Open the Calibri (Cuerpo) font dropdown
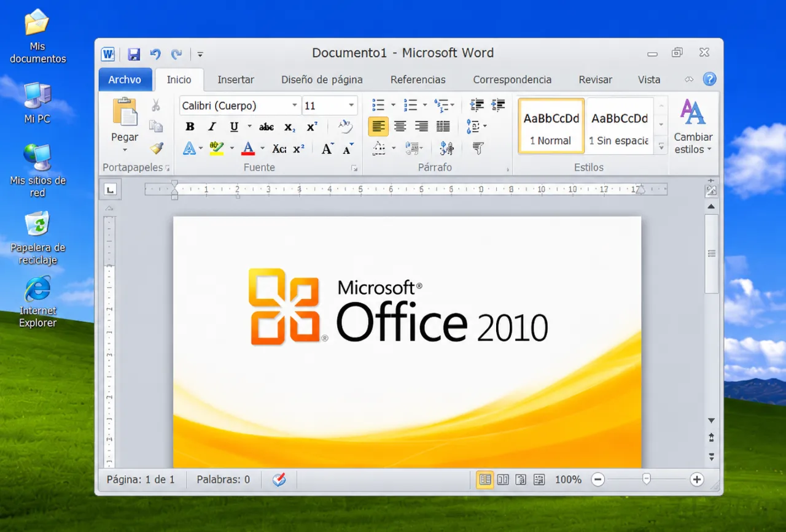 (295, 106)
